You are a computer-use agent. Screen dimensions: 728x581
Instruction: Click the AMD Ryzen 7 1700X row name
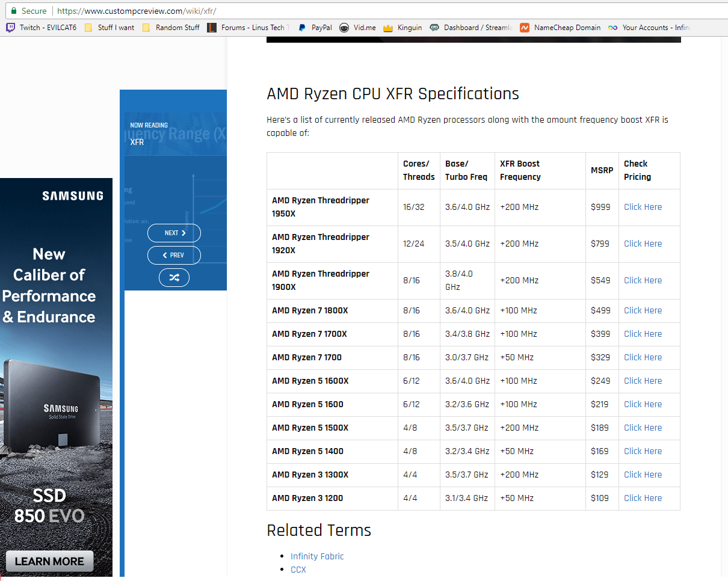pos(309,334)
